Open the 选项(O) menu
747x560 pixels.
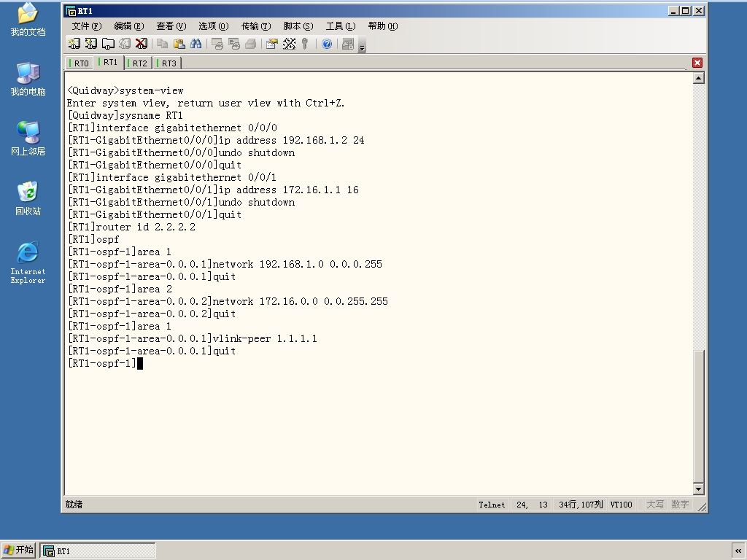click(x=214, y=26)
